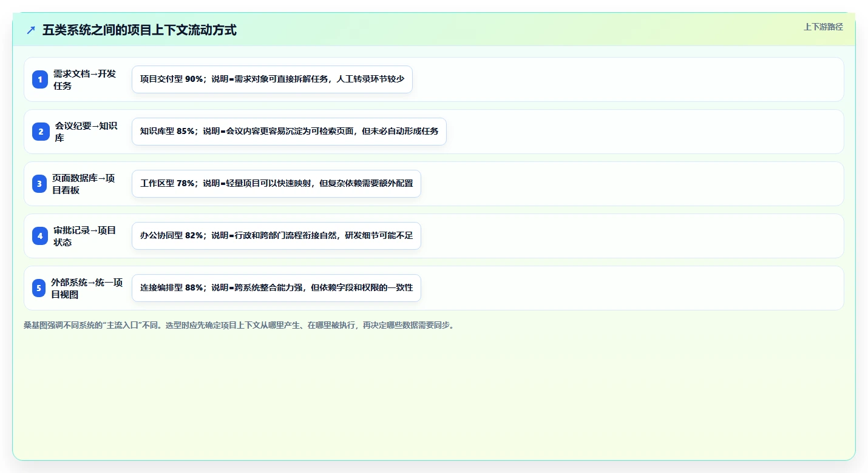Click the number 5 badge
Screen dimensions: 868x473
39,288
